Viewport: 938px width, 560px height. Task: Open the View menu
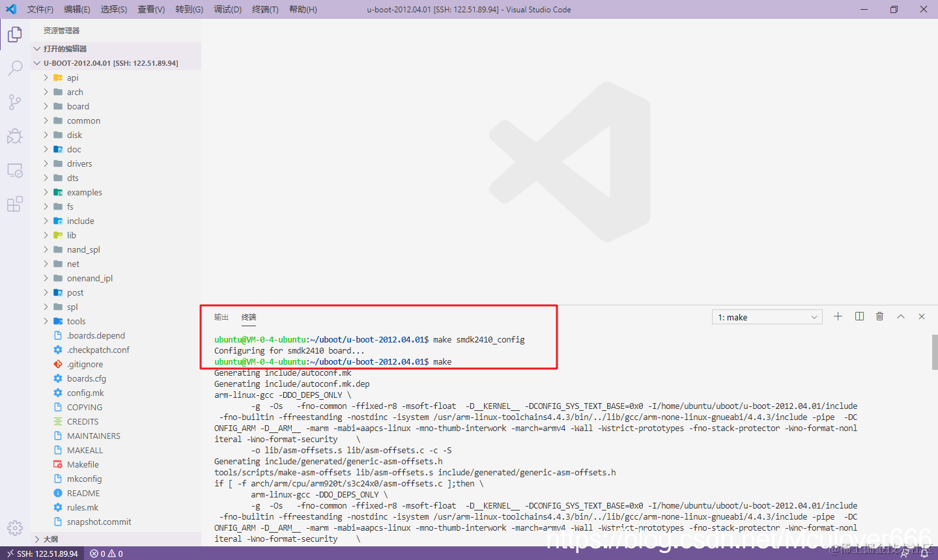tap(151, 9)
